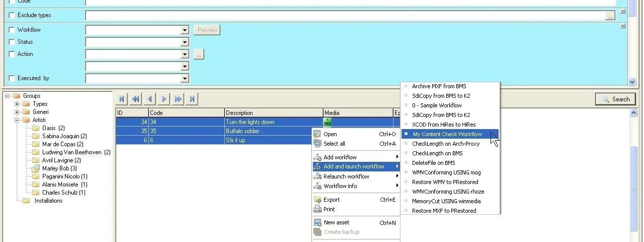The image size is (644, 242).
Task: Jump to the last record navigation icon
Action: click(x=192, y=99)
